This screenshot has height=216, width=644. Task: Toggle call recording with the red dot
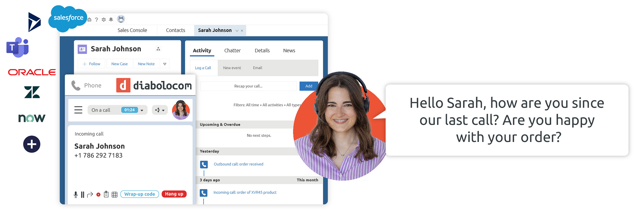coord(98,195)
